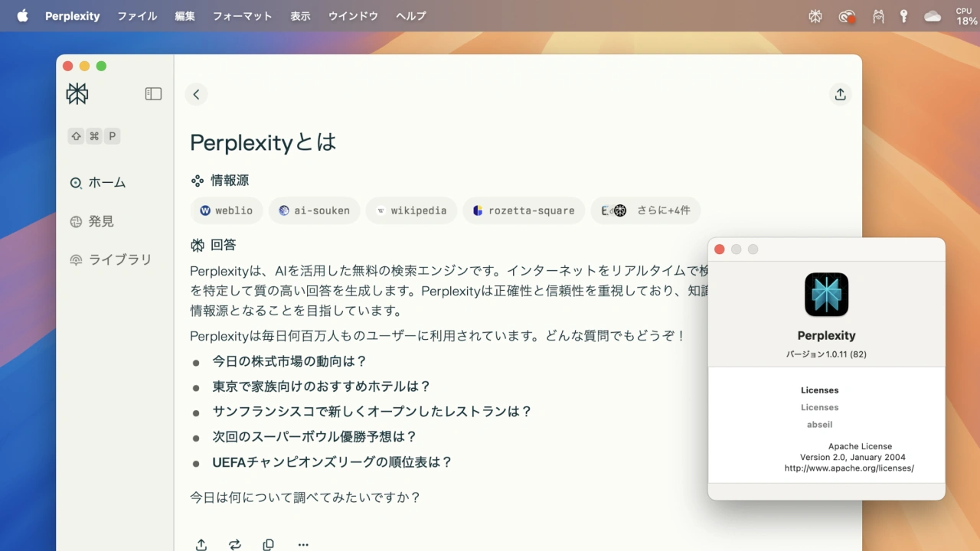Viewport: 980px width, 551px height.
Task: Click the 回答 section icon
Action: click(198, 245)
